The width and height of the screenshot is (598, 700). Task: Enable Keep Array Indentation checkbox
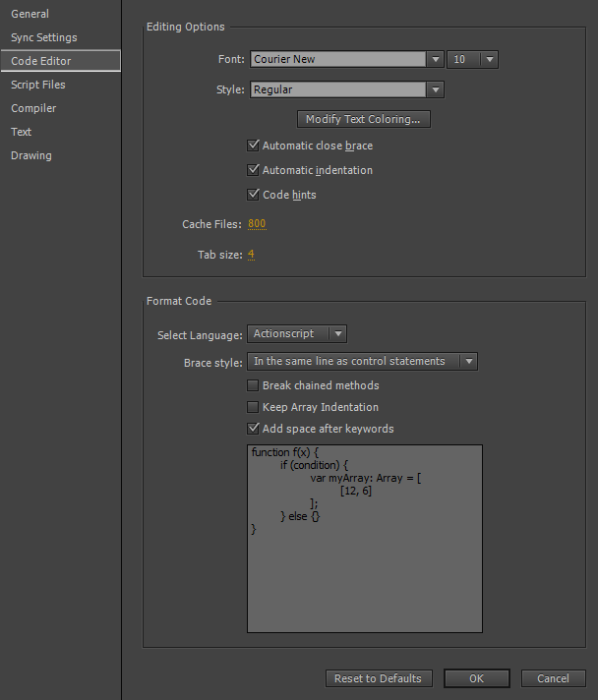pos(253,407)
